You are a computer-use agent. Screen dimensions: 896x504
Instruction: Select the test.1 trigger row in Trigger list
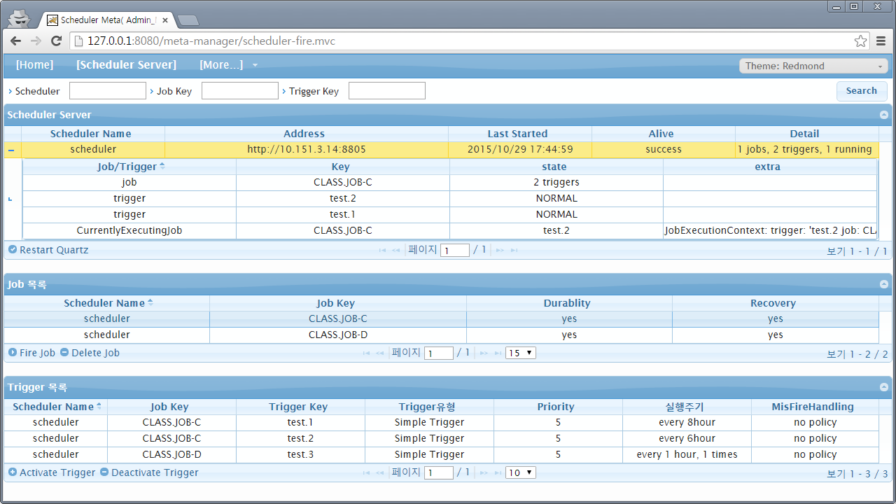tap(441, 422)
